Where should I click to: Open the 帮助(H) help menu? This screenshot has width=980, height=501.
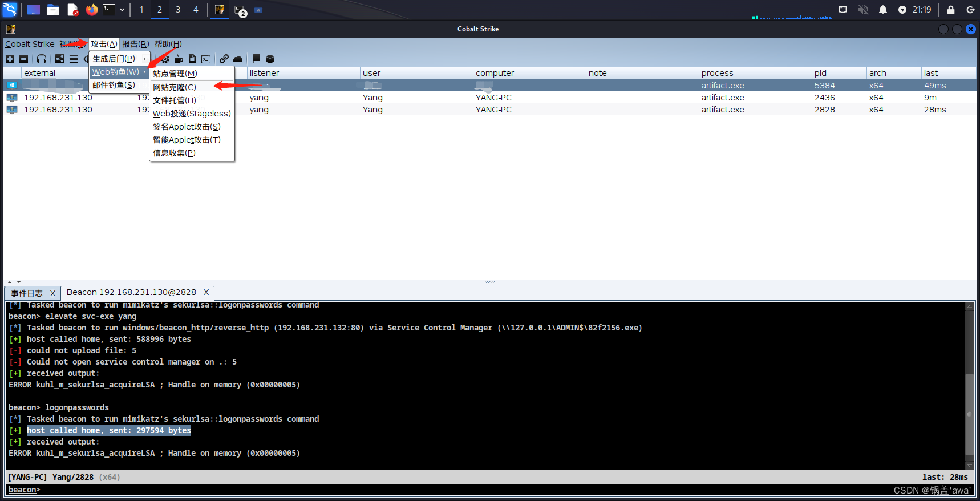click(168, 44)
